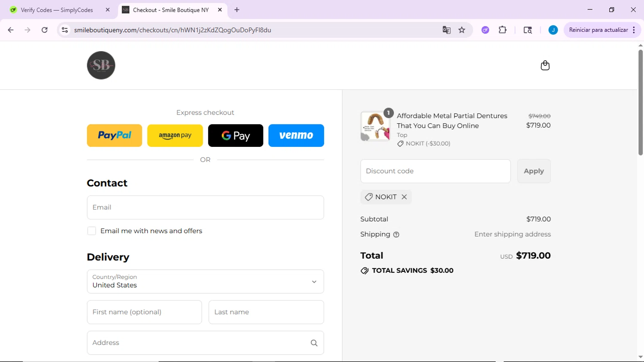
Task: Click the browser back arrow
Action: point(11,30)
